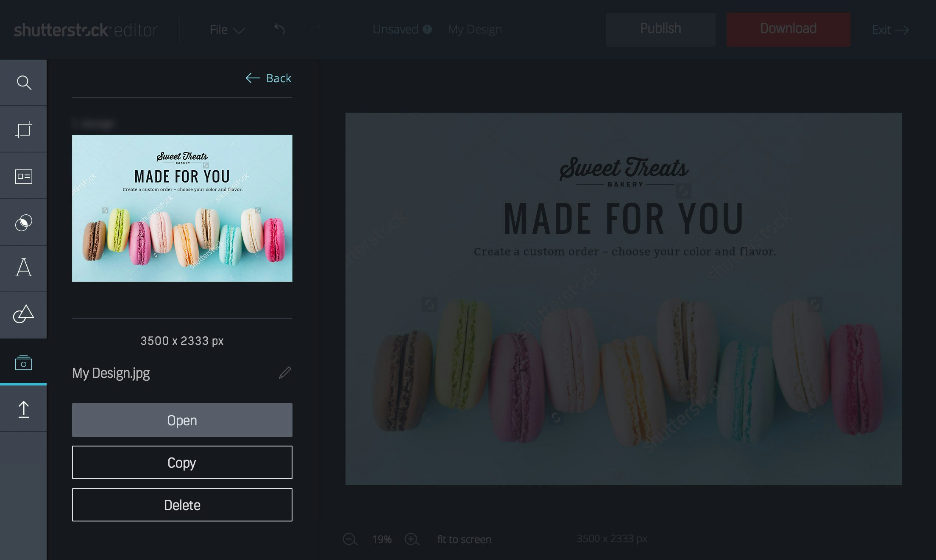
Task: Open the upload image tool
Action: pos(24,409)
